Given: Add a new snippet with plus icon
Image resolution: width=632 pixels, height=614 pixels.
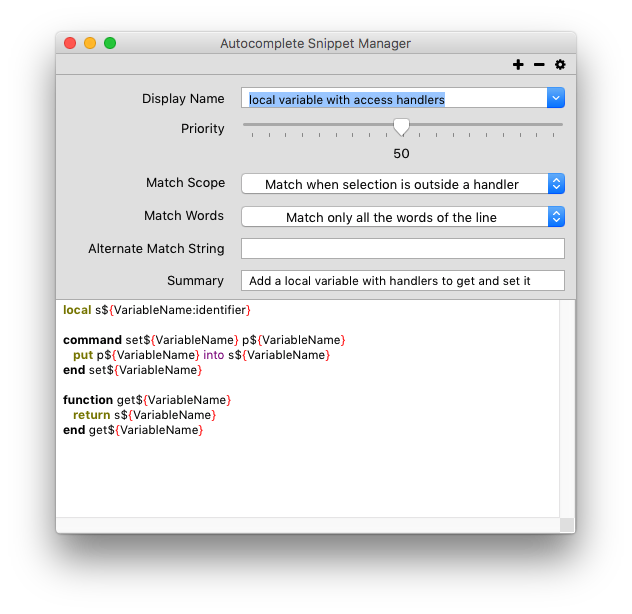Looking at the screenshot, I should coord(518,65).
